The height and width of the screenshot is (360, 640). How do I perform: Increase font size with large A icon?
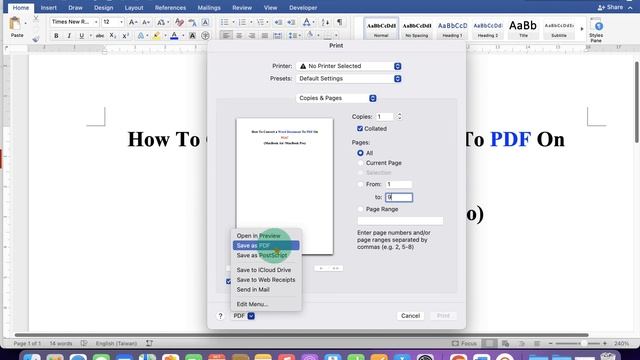[133, 22]
